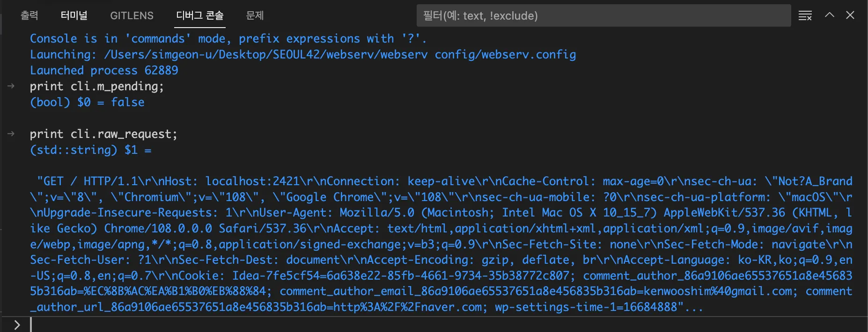Click the arrow beside print cli.raw_request

pos(11,134)
